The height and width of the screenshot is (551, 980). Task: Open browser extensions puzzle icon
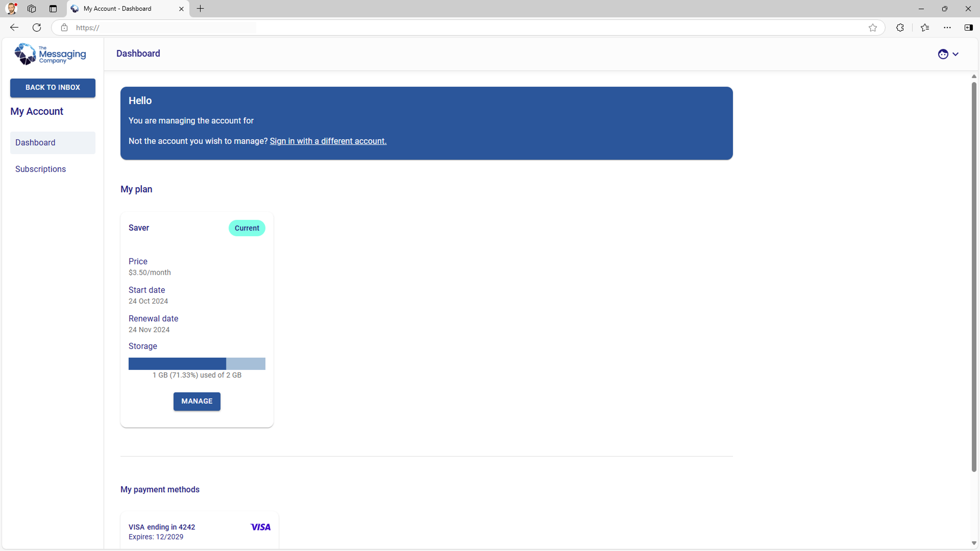pos(900,27)
